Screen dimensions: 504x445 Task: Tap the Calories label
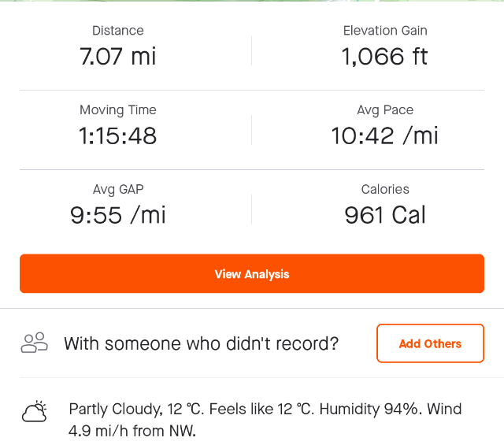tap(385, 189)
